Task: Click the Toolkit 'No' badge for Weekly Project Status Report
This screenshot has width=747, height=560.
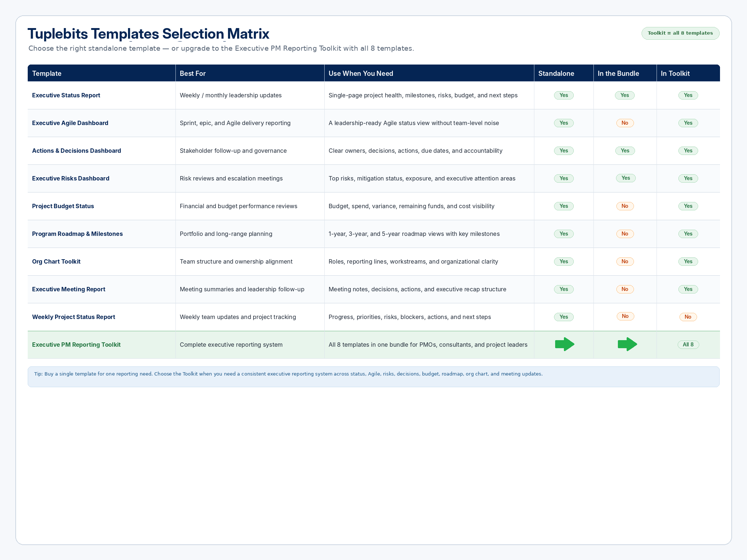Action: 688,317
